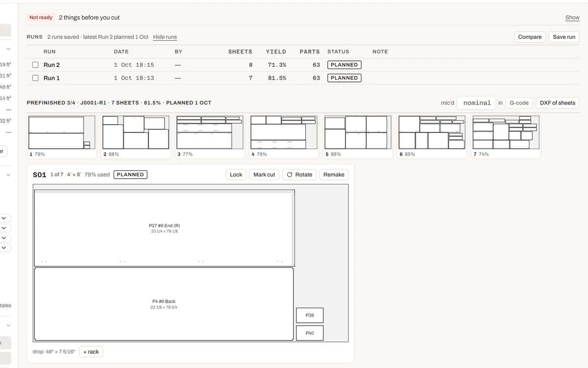The image size is (588, 368).
Task: Click the 71.3% yield value
Action: pyautogui.click(x=277, y=65)
